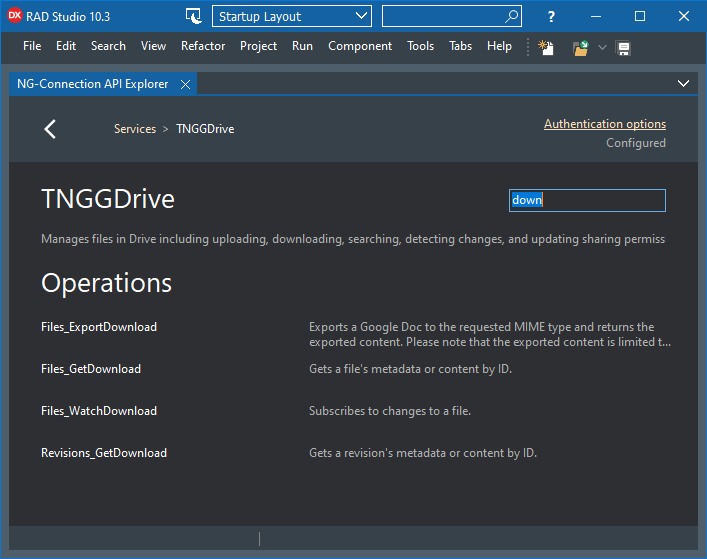707x559 pixels.
Task: Click the filter field containing "down"
Action: 586,200
